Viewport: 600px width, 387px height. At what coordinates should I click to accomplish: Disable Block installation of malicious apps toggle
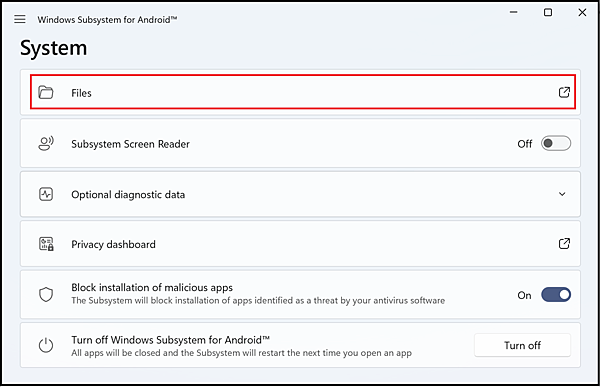pyautogui.click(x=556, y=295)
